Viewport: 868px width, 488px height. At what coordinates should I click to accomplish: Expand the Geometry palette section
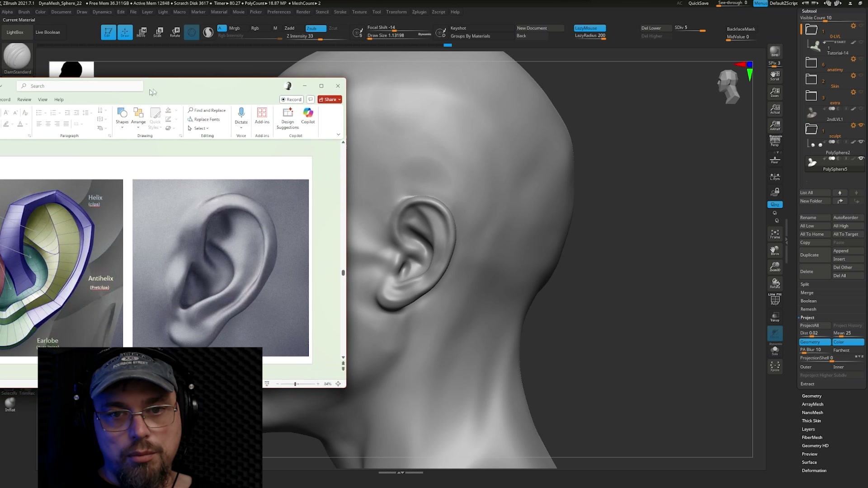[811, 396]
